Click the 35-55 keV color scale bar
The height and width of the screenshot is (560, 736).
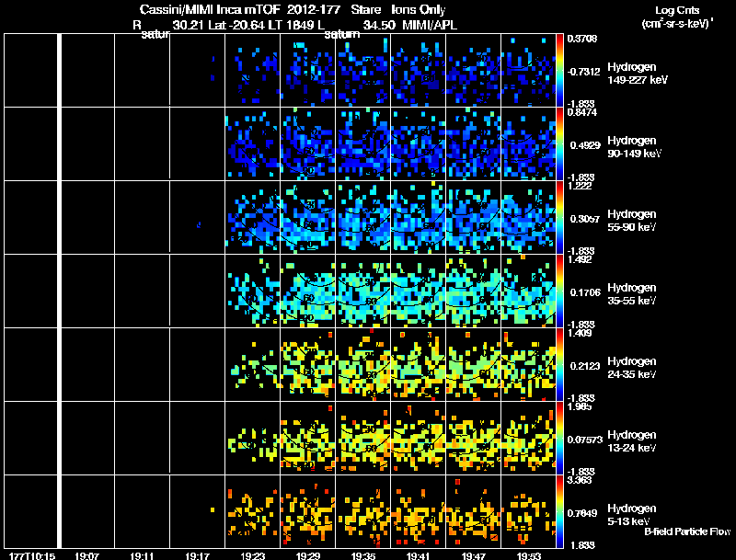559,291
